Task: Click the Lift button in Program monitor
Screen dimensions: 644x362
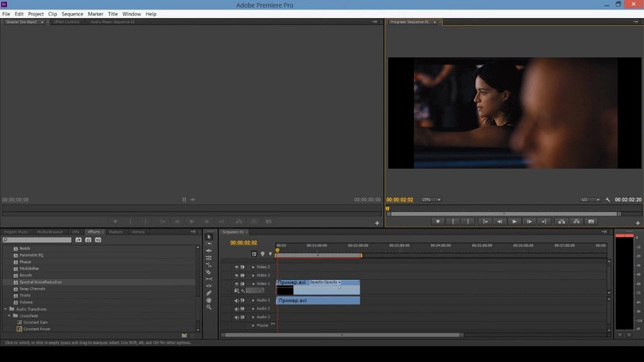Action: click(x=562, y=222)
